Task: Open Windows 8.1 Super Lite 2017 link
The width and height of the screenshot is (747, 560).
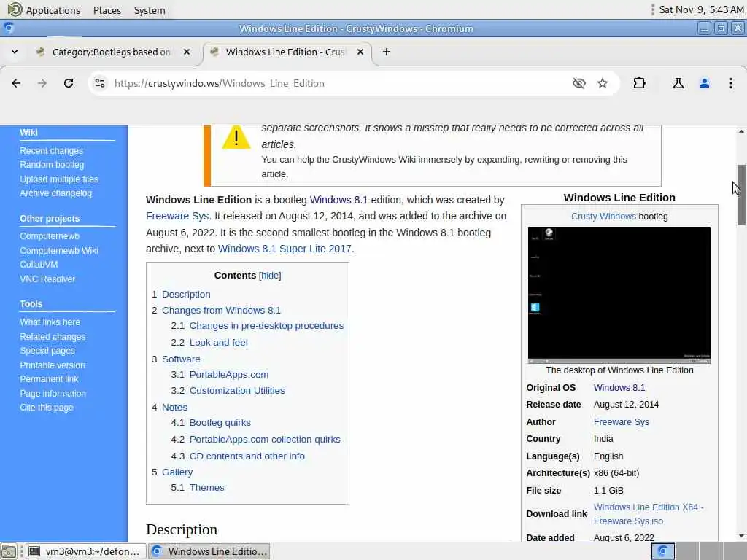Action: 285,249
